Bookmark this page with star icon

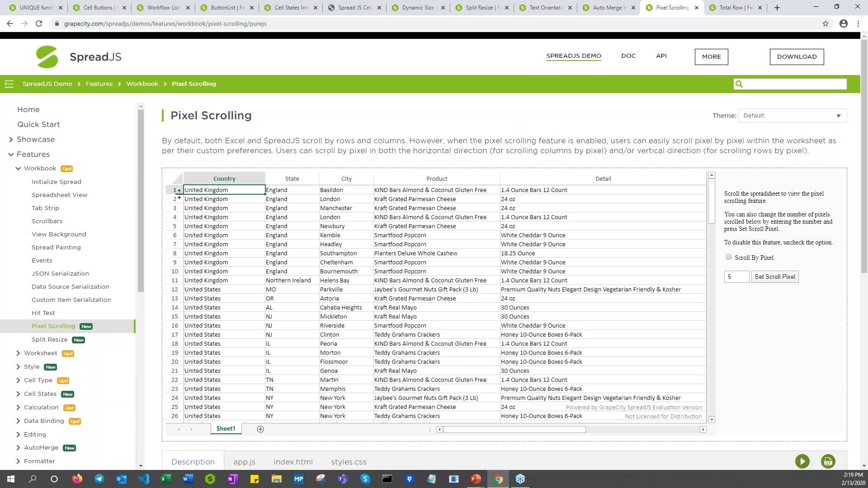(826, 23)
